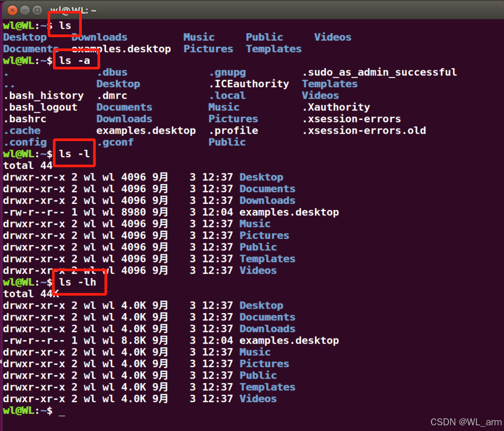Click the highlighted ls -lh command
The width and height of the screenshot is (504, 431).
click(x=78, y=282)
